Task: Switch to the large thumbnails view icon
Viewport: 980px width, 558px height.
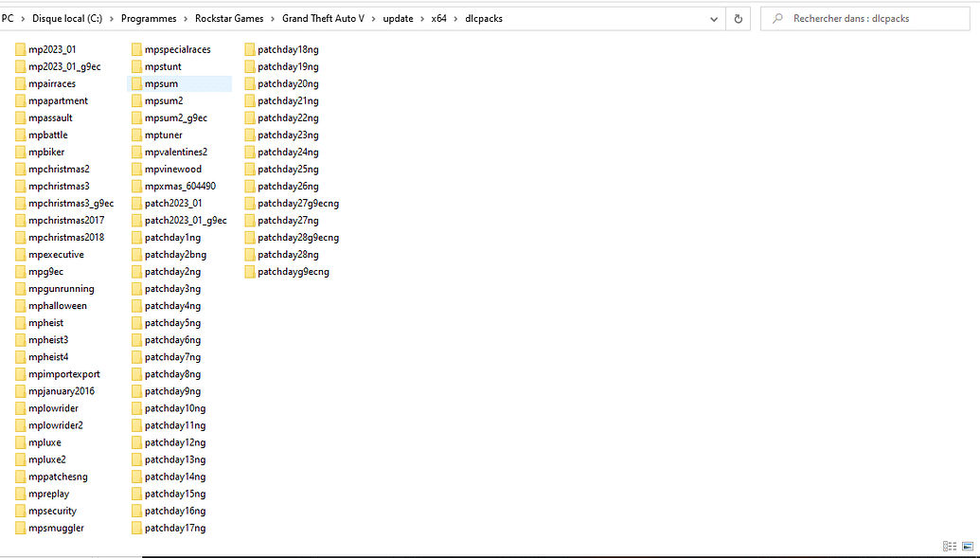Action: pyautogui.click(x=968, y=546)
